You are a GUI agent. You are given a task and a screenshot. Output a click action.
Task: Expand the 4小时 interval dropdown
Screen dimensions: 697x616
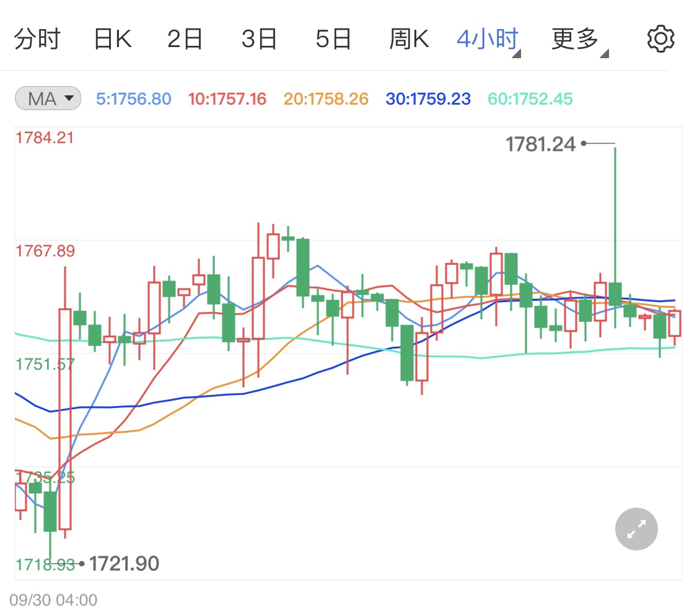click(489, 40)
